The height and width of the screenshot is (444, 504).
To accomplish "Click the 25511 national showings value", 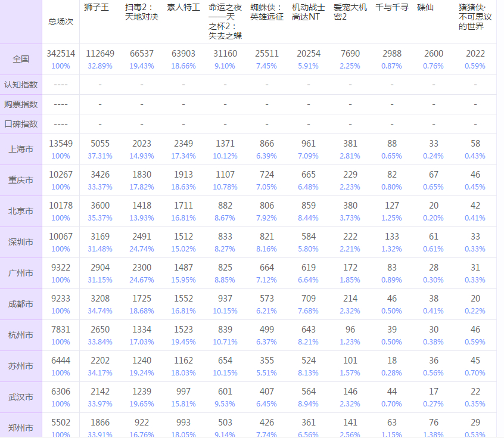I will (267, 54).
